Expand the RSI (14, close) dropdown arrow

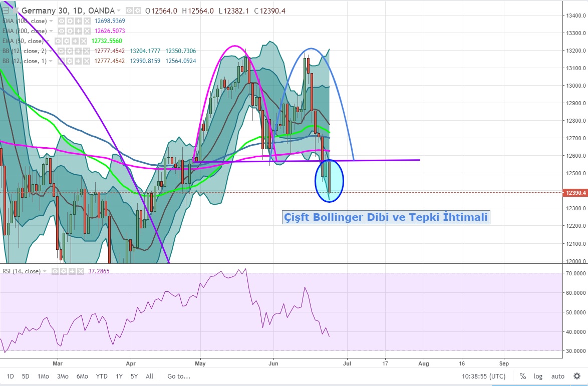pos(46,271)
